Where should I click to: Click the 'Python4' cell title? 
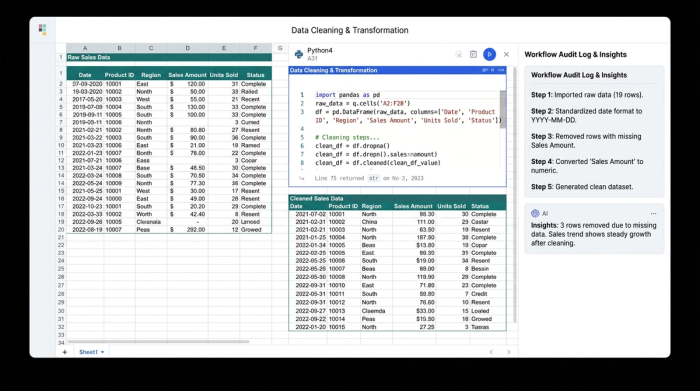tap(320, 50)
